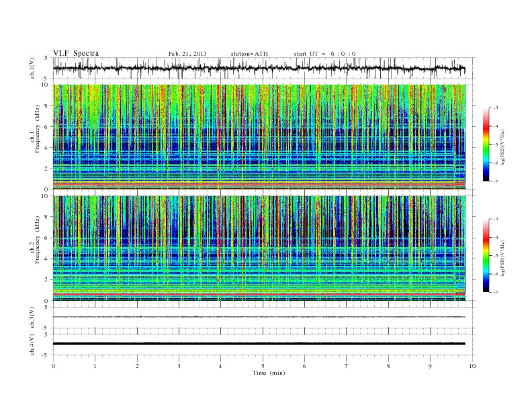This screenshot has height=411, width=532.
Task: Click the ch.1 "Frequency (kHz)" axis label
Action: [37, 129]
